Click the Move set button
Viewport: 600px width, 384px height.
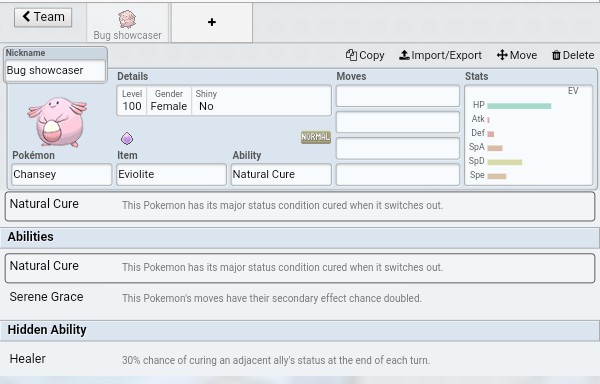point(517,55)
